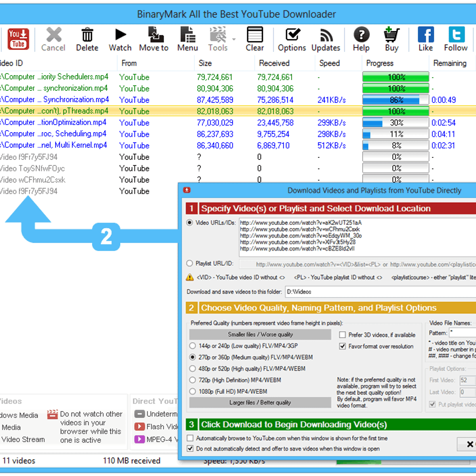Select the Playlist URL/ID radio button

190,263
